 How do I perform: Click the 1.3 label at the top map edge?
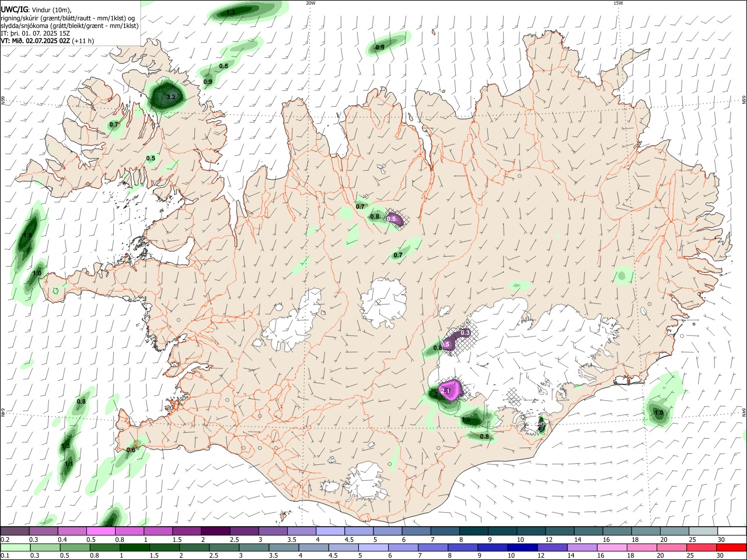[231, 12]
